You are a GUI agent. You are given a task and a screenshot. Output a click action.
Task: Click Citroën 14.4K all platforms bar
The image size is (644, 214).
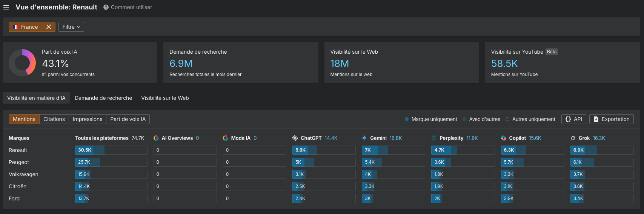pos(111,186)
